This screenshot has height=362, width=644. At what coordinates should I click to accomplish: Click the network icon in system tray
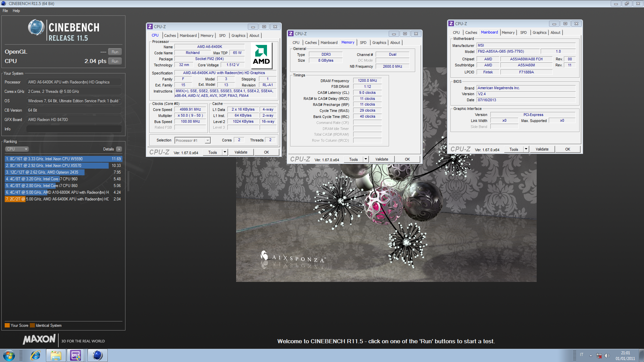(x=599, y=356)
